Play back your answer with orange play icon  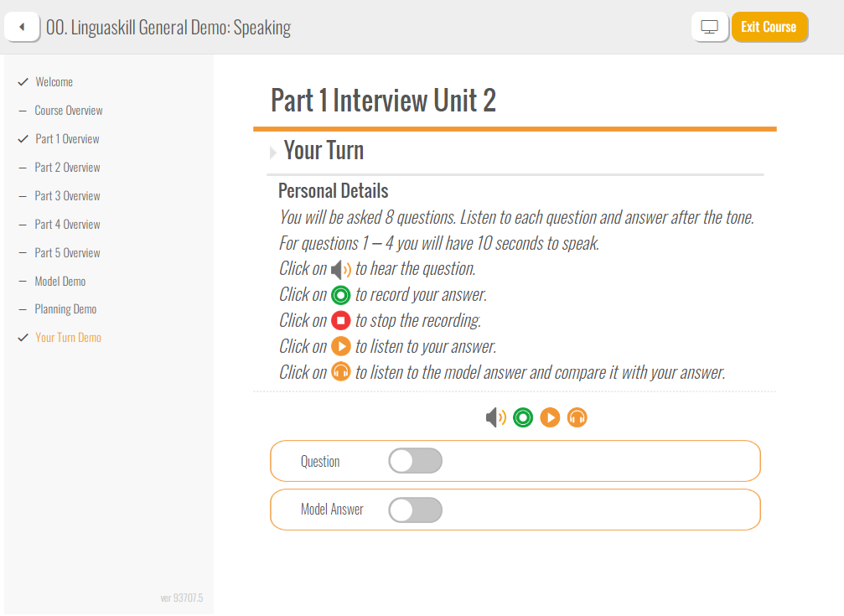click(550, 418)
